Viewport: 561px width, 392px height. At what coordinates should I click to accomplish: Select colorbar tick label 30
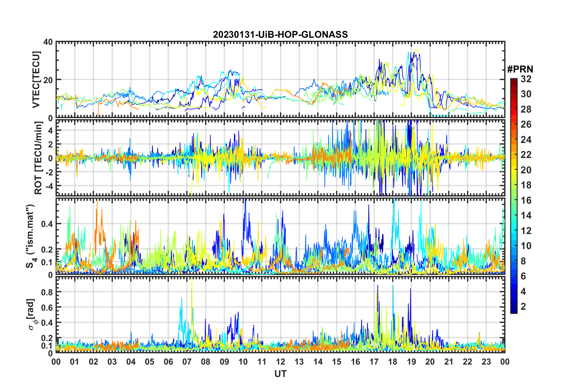[526, 94]
